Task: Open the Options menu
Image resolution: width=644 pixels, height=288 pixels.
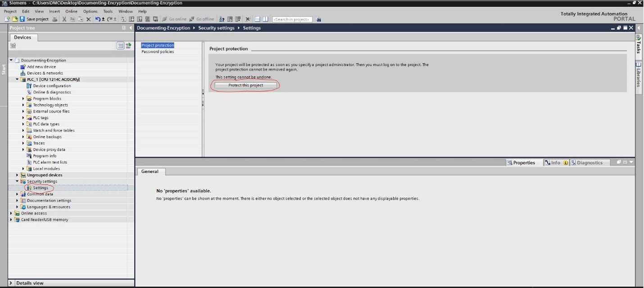Action: click(x=90, y=11)
